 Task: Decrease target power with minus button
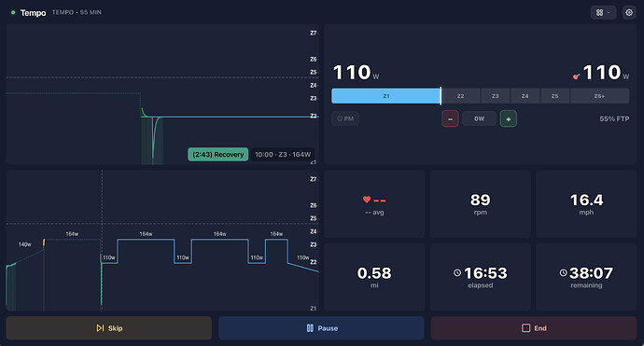click(450, 118)
